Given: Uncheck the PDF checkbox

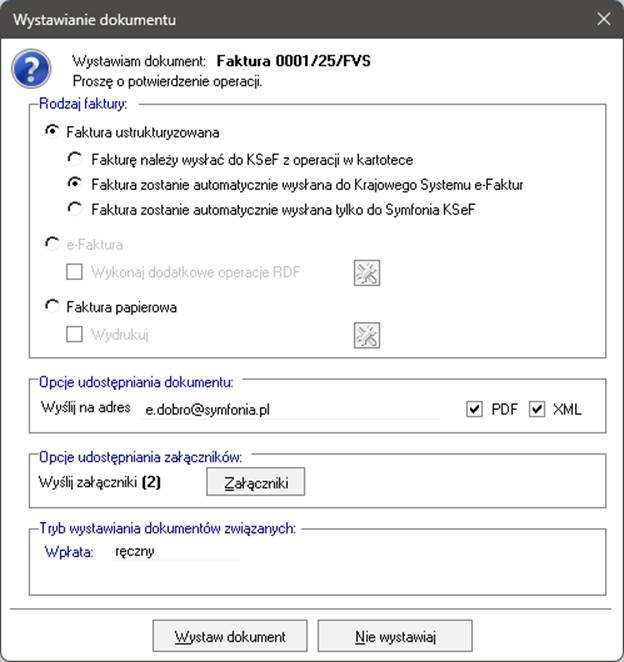Looking at the screenshot, I should pos(474,409).
